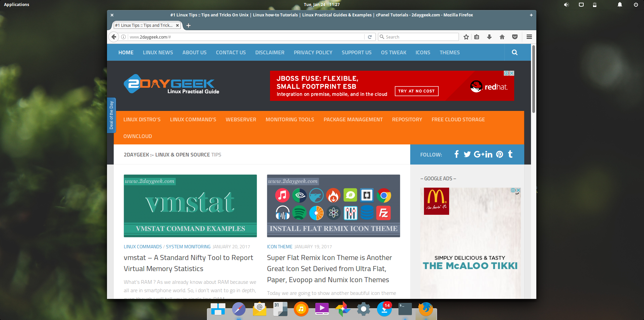Viewport: 644px width, 320px height.
Task: Open PACKAGE MANAGEMENT category
Action: coord(353,120)
